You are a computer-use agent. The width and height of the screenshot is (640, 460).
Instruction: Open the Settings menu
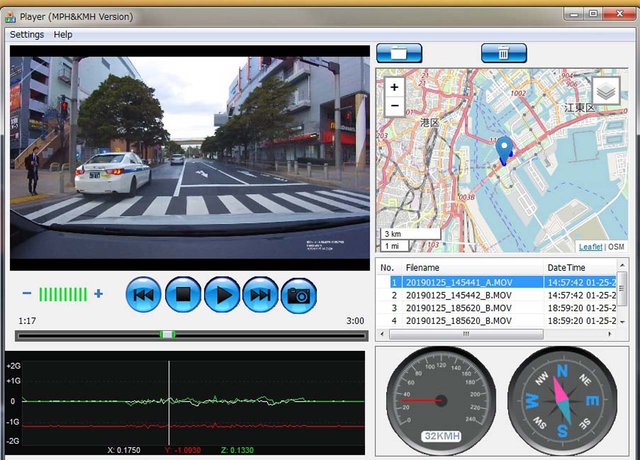(x=27, y=34)
